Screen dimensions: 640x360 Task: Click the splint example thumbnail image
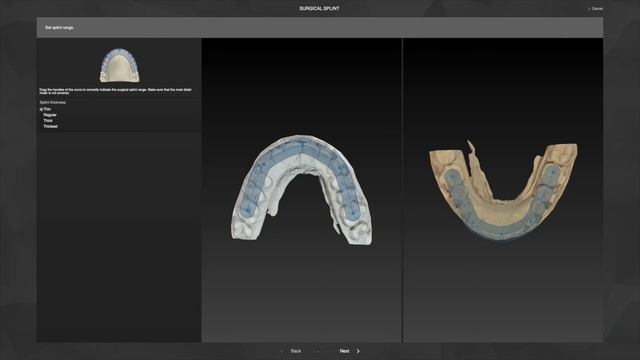(120, 65)
